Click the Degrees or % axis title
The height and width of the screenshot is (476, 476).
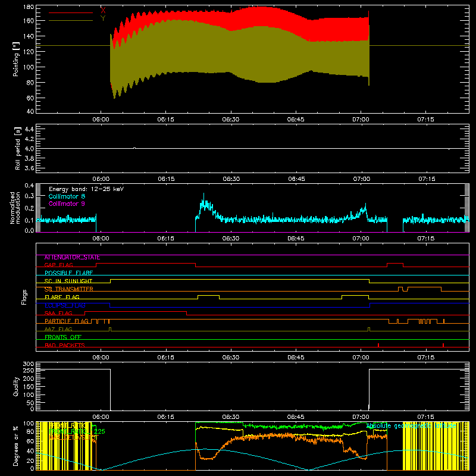coord(16,446)
